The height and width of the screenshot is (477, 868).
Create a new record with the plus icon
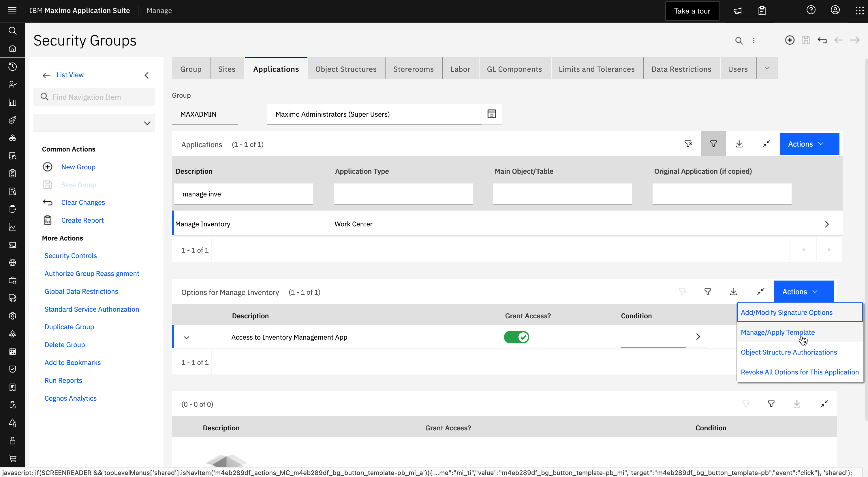(790, 40)
